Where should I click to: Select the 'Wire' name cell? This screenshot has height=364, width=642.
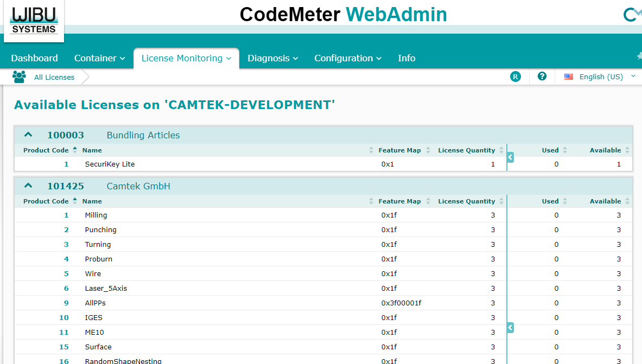coord(93,273)
